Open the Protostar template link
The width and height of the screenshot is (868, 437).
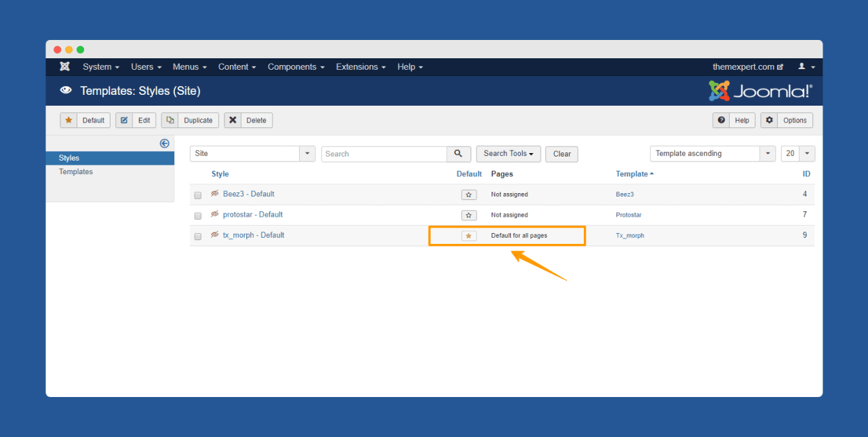click(629, 215)
